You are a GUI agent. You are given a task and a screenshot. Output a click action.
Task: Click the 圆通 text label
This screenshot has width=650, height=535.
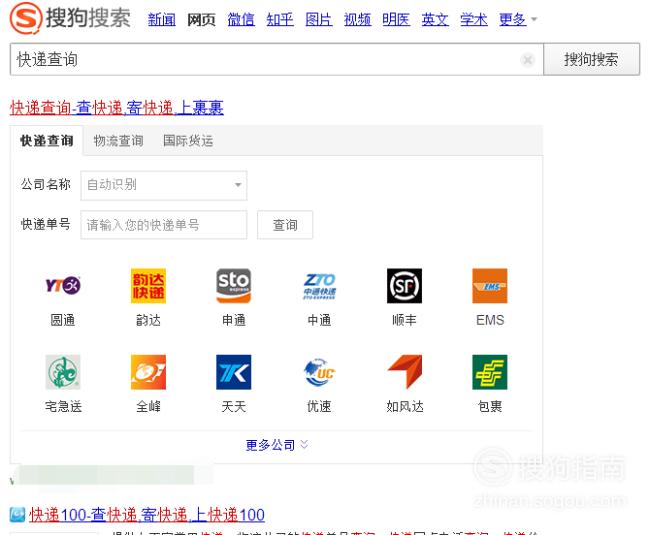click(63, 320)
